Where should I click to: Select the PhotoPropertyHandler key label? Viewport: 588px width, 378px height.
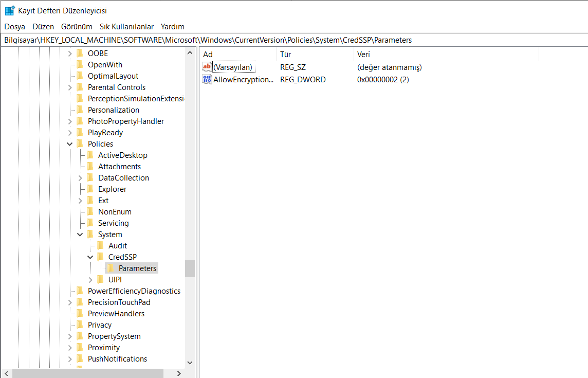(x=125, y=121)
